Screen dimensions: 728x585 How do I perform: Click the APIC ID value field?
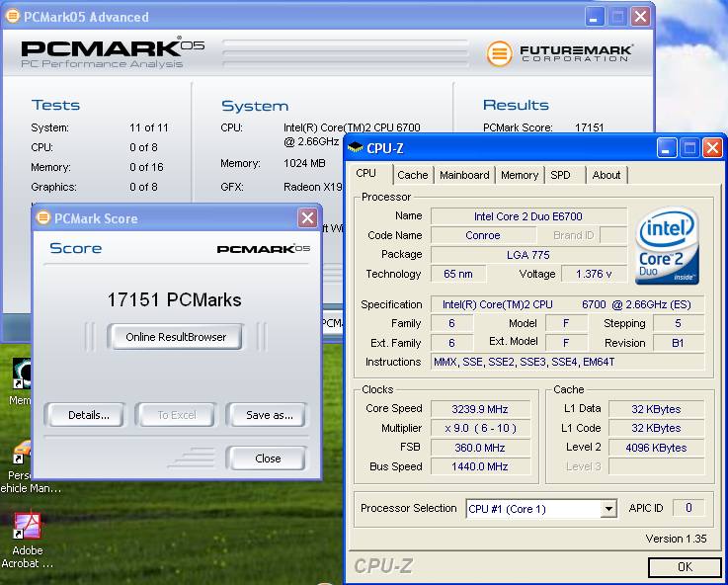(688, 508)
